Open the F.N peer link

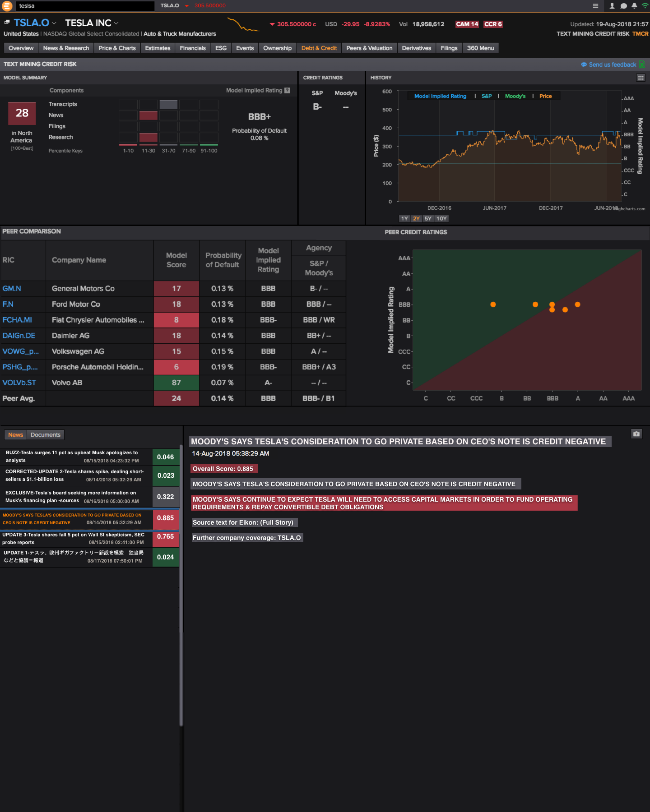point(8,304)
